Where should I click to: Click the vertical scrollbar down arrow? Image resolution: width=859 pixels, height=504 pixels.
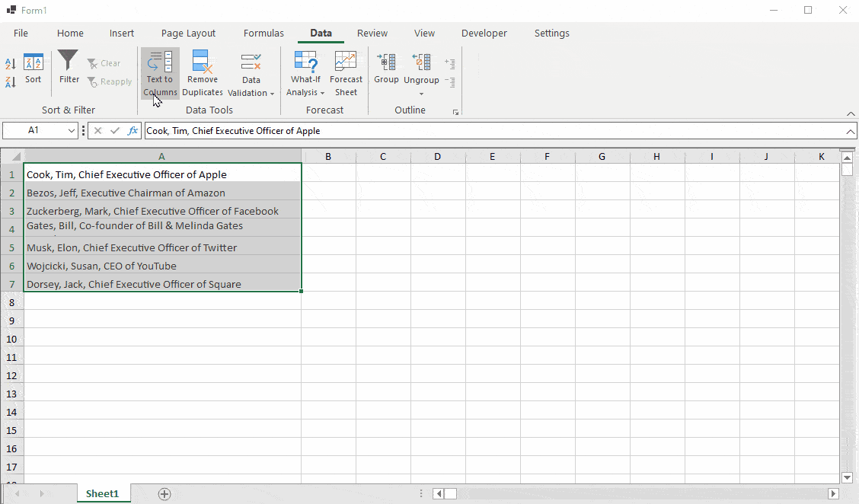pyautogui.click(x=847, y=477)
